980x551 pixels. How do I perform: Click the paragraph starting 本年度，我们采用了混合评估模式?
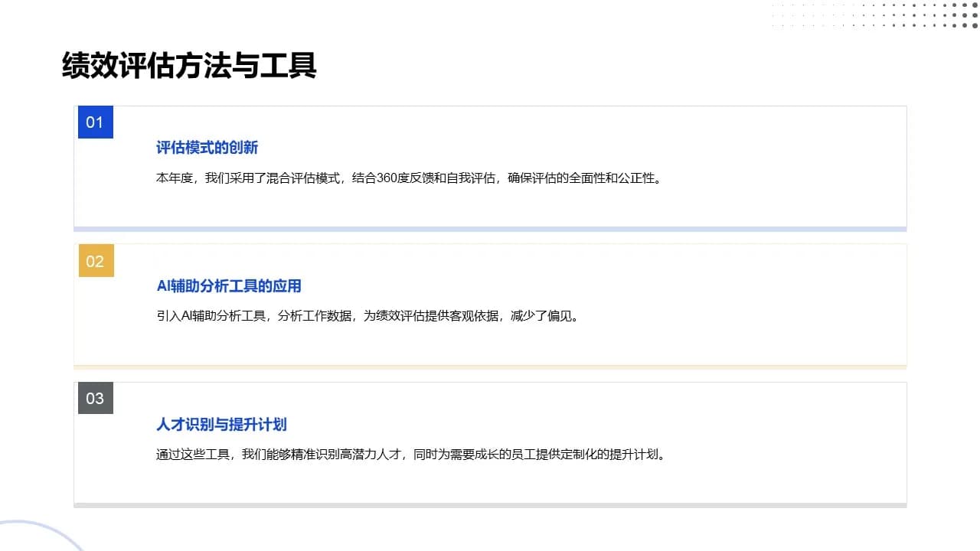(409, 178)
